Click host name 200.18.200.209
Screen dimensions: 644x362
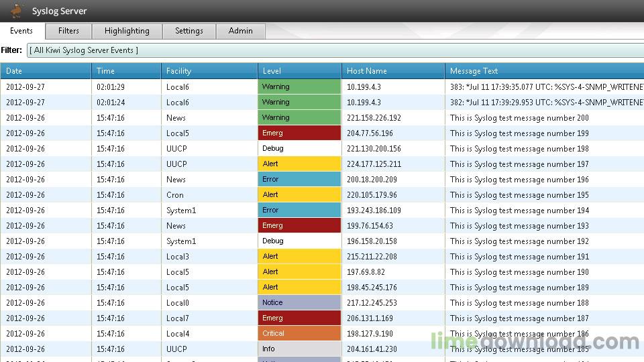(x=372, y=180)
